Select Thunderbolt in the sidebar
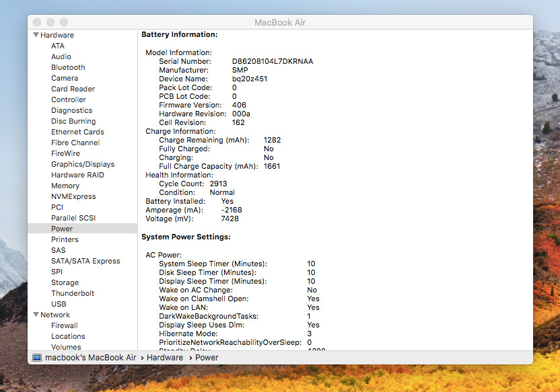The image size is (560, 392). (x=73, y=293)
